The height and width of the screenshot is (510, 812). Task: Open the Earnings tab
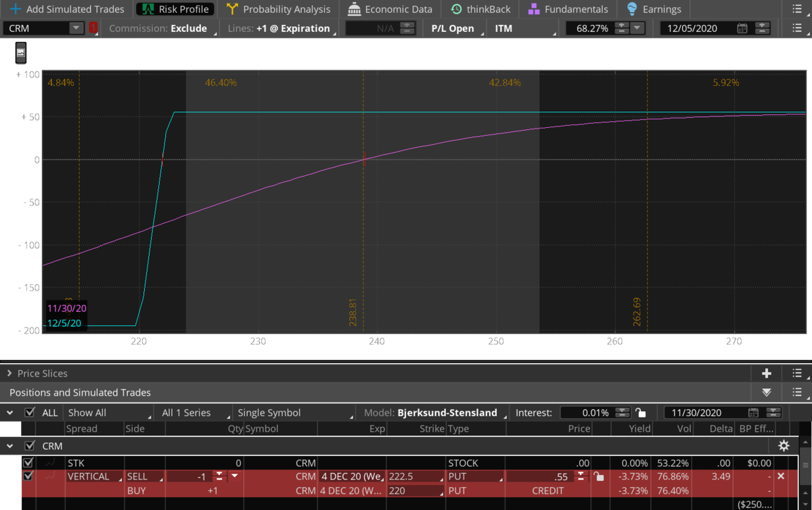[654, 9]
